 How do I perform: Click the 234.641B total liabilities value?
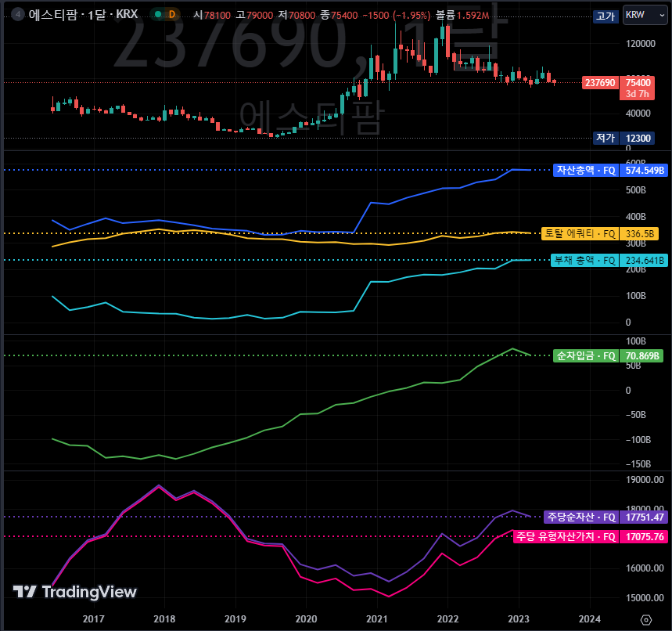pyautogui.click(x=644, y=261)
